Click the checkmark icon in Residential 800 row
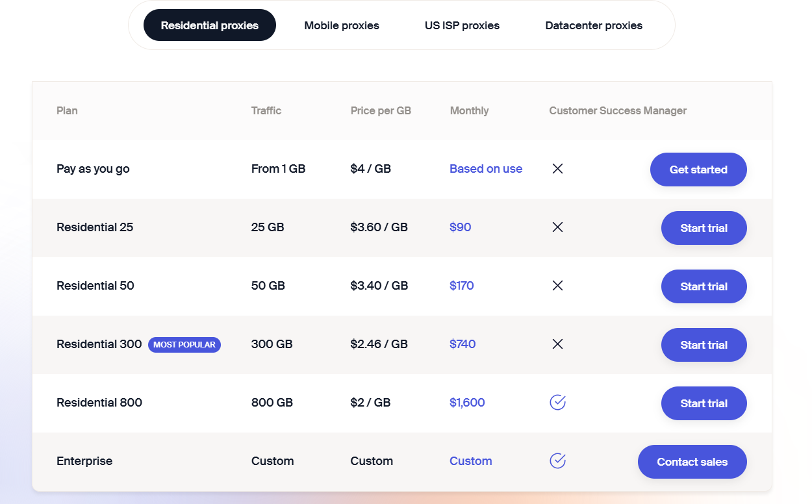The width and height of the screenshot is (812, 504). coord(557,403)
